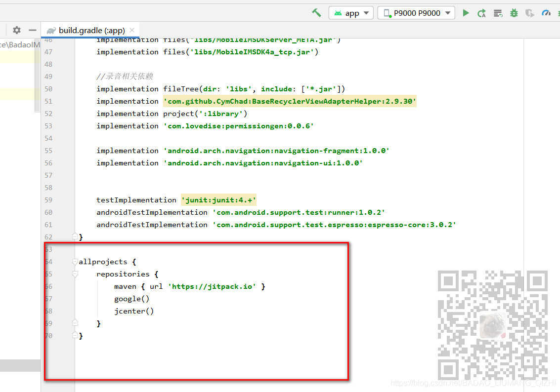Hide the Project panel with the minimize icon
560x392 pixels.
tap(32, 30)
